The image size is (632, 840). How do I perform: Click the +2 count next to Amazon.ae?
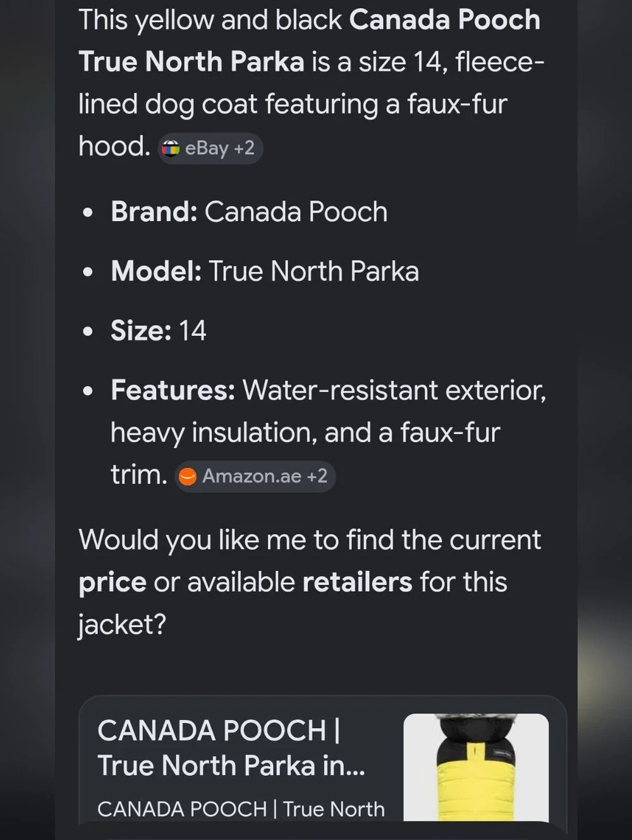click(x=317, y=476)
